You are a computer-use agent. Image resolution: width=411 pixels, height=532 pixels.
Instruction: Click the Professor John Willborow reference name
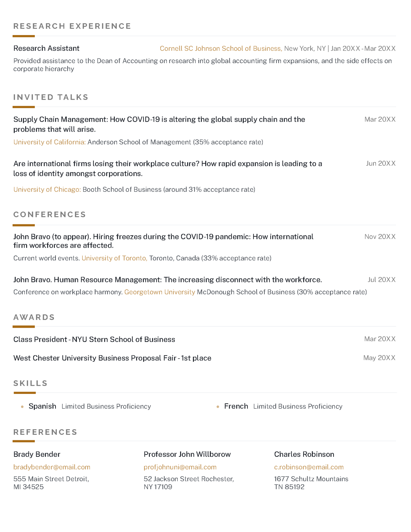(x=187, y=454)
